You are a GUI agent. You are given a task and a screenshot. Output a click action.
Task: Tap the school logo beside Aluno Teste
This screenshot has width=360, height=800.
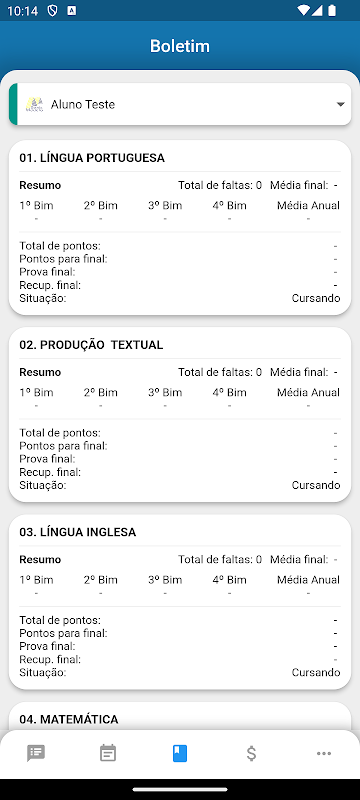pyautogui.click(x=35, y=104)
